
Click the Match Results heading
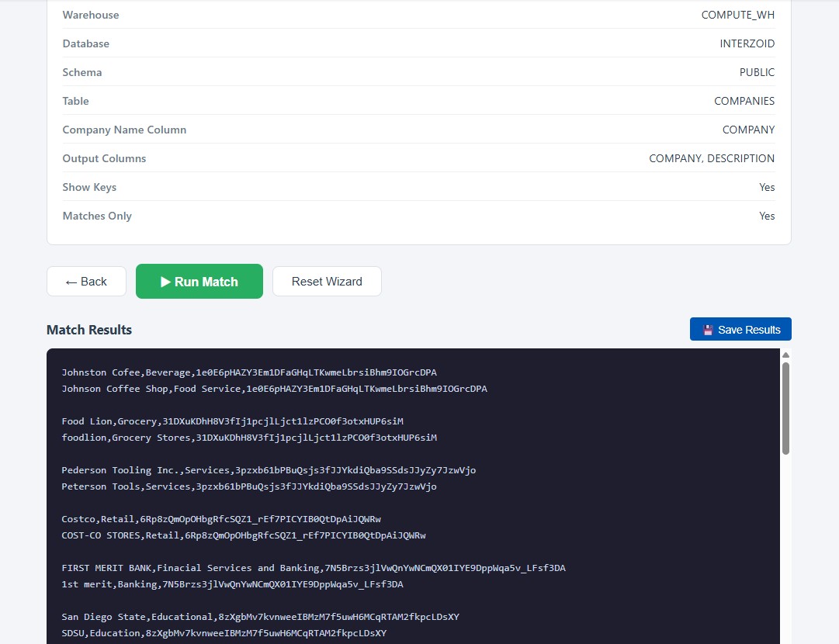pyautogui.click(x=89, y=330)
